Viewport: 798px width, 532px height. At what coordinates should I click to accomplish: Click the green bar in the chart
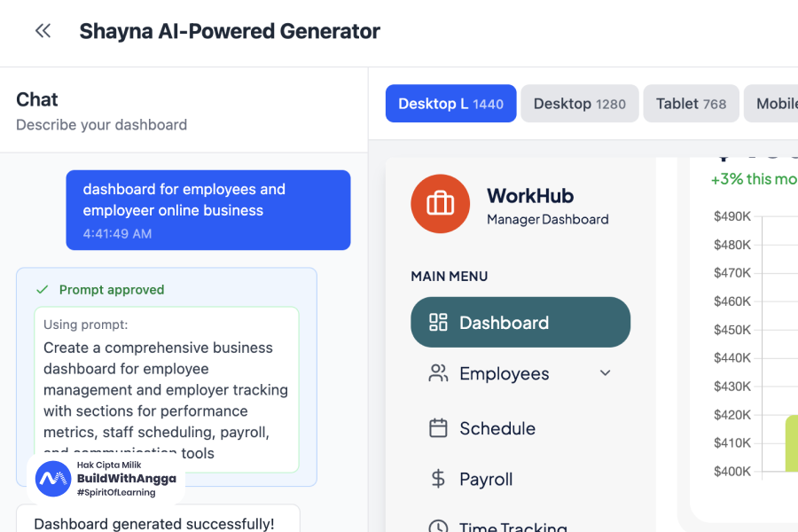tap(791, 443)
